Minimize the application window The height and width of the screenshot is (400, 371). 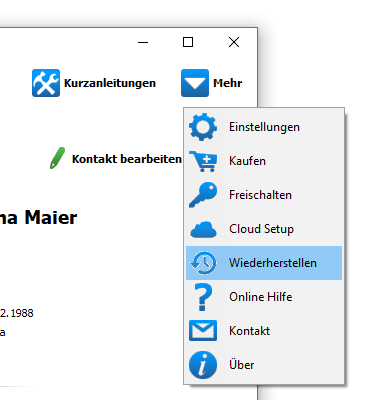(x=143, y=42)
